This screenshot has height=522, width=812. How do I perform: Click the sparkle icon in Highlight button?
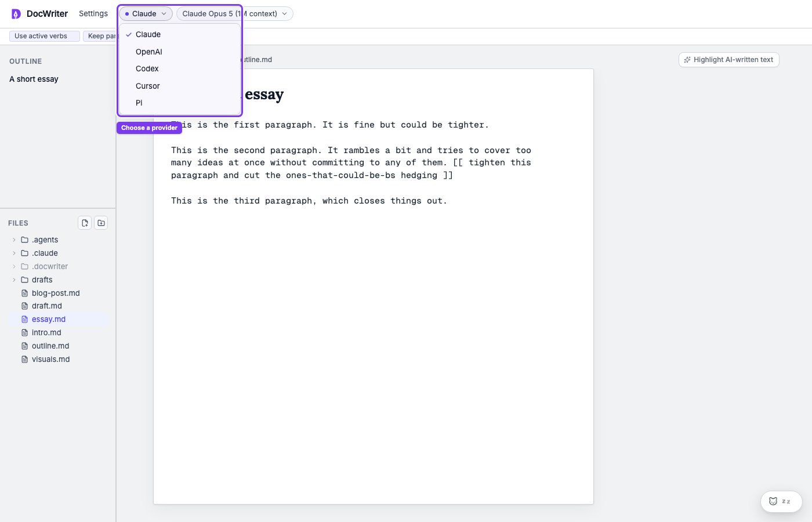tap(687, 60)
